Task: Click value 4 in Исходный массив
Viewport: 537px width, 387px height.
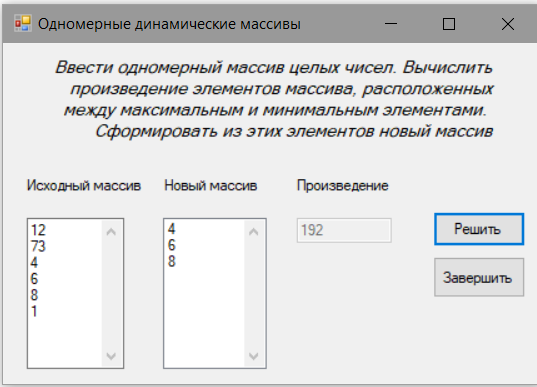Action: pyautogui.click(x=34, y=262)
